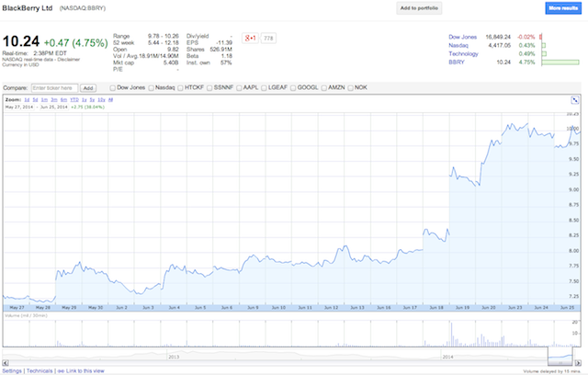Screen dimensions: 588x375
Task: Click the 2014 marker on overview timeline
Action: click(447, 357)
